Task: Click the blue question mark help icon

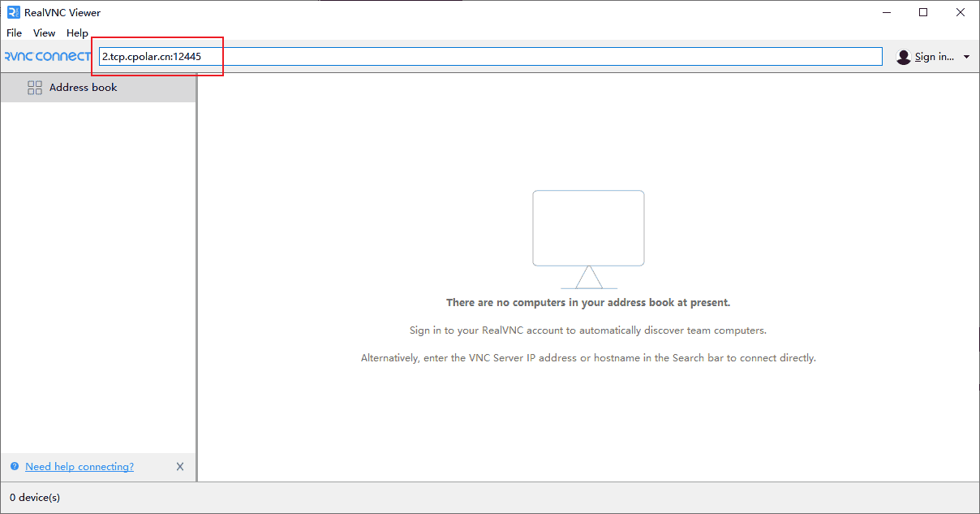Action: click(x=15, y=467)
